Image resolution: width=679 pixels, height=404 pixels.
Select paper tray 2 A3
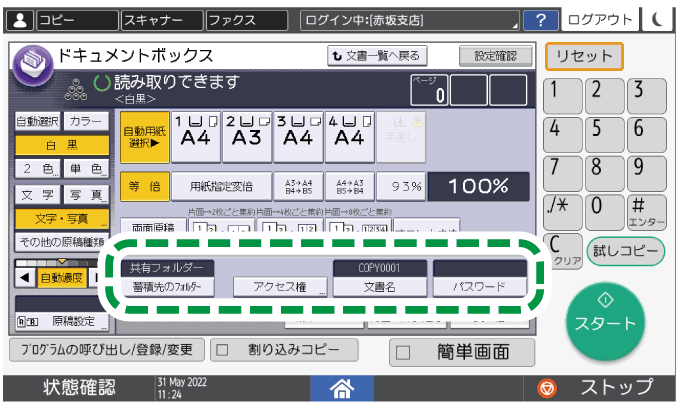coord(247,137)
